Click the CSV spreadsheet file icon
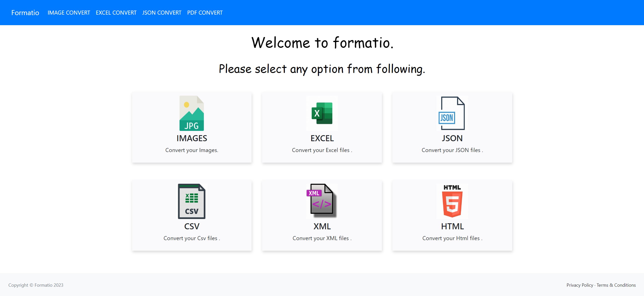 click(x=191, y=201)
